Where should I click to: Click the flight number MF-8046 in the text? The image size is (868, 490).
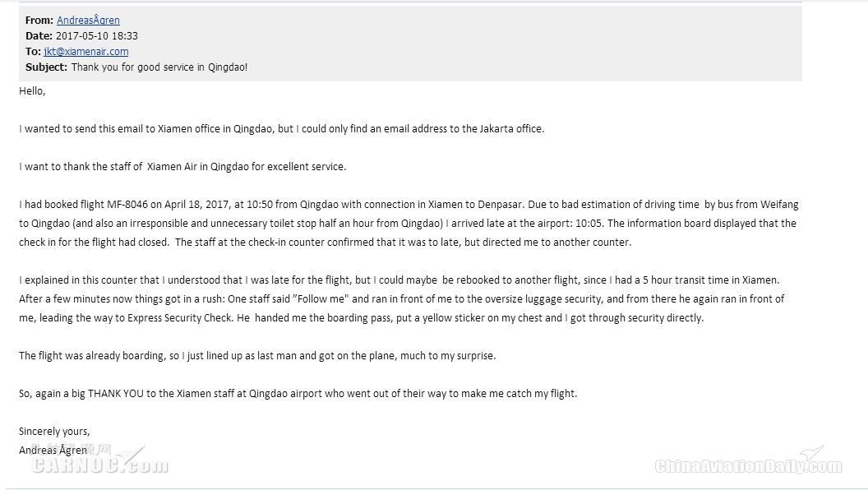click(x=127, y=205)
